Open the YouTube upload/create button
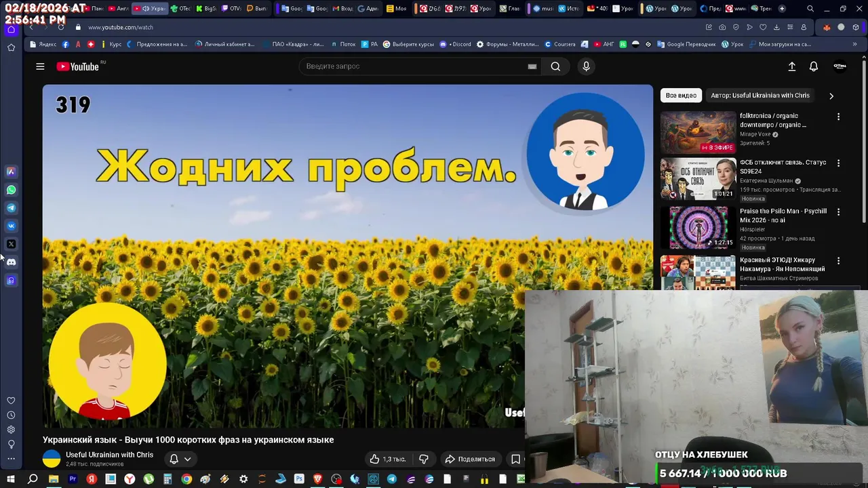 pyautogui.click(x=791, y=66)
